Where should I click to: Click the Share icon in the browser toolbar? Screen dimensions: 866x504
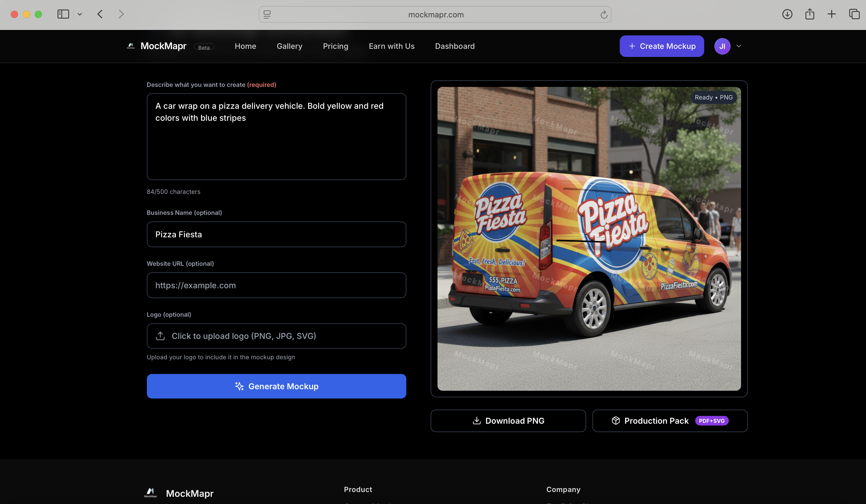coord(810,14)
